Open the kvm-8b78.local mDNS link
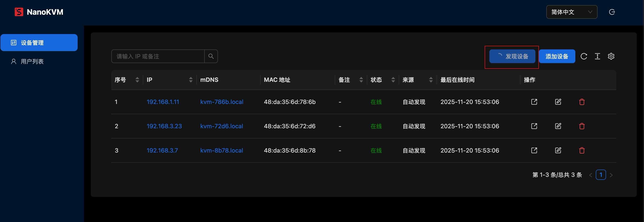 (222, 151)
